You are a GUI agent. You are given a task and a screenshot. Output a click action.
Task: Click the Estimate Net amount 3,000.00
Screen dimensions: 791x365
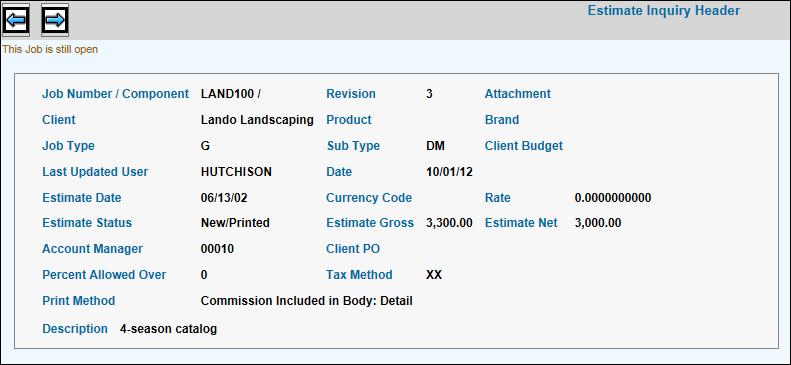(x=598, y=223)
